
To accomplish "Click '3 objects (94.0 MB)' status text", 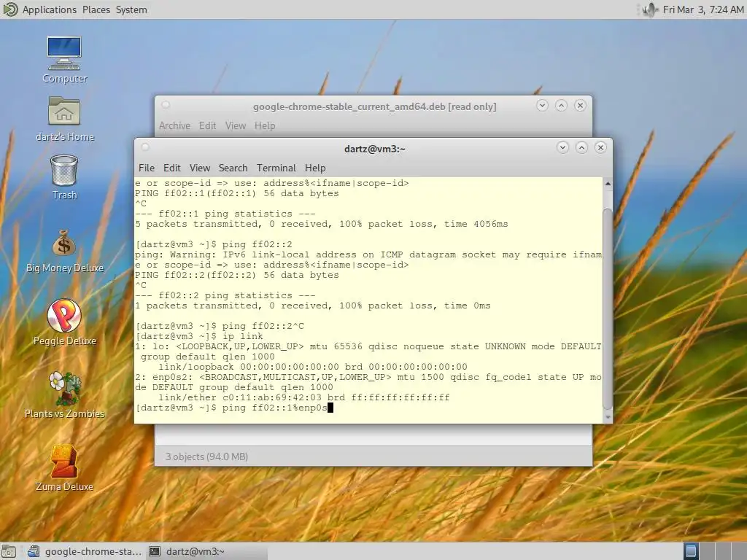I will (206, 456).
